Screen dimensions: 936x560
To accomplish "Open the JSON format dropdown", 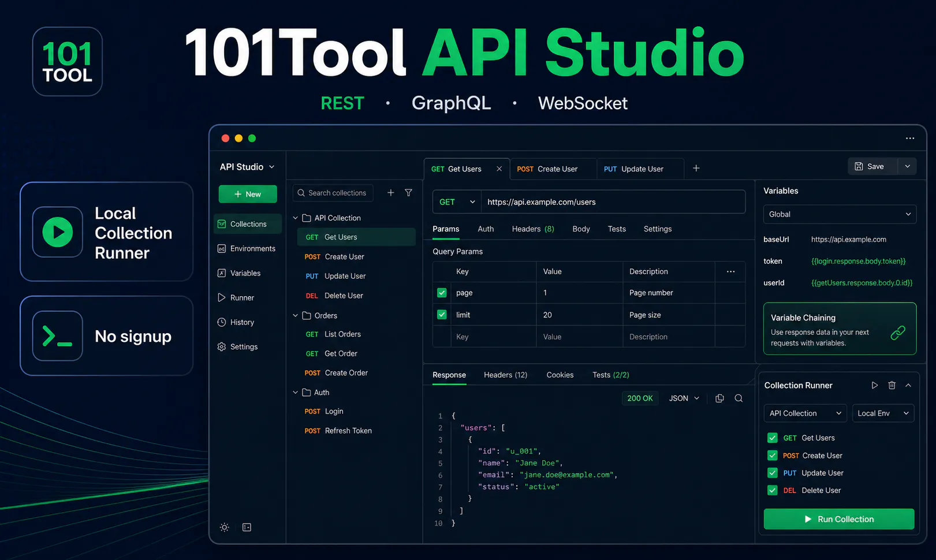I will pos(684,398).
